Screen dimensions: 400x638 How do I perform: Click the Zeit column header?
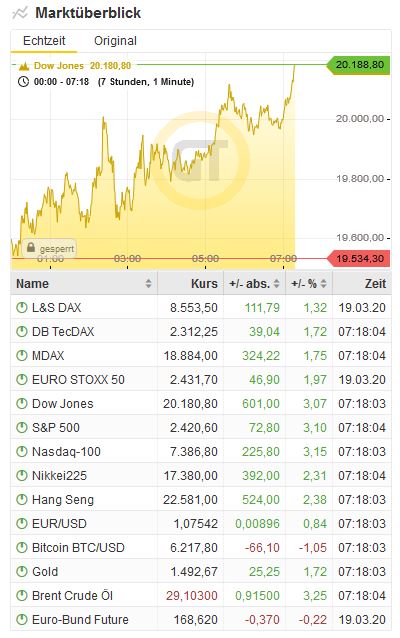(375, 284)
